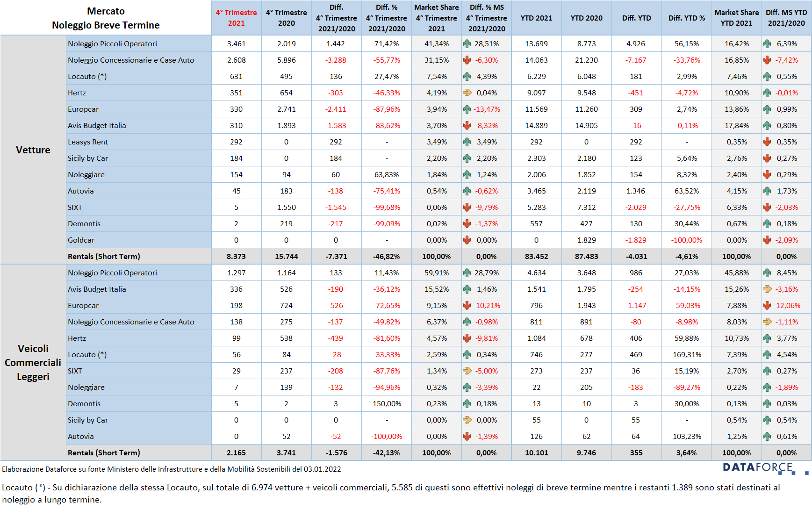Click 'Noleggiare' in Vetture section
Screen dimensions: 812x510
(x=86, y=175)
